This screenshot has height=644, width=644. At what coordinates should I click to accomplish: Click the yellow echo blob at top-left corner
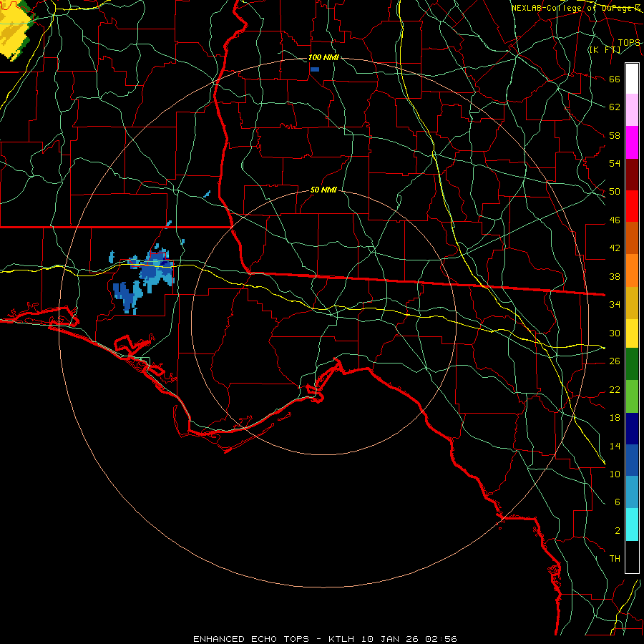(16, 30)
